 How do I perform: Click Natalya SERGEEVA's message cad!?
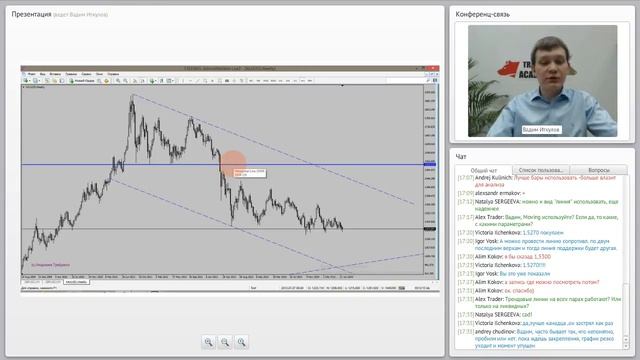tap(527, 315)
